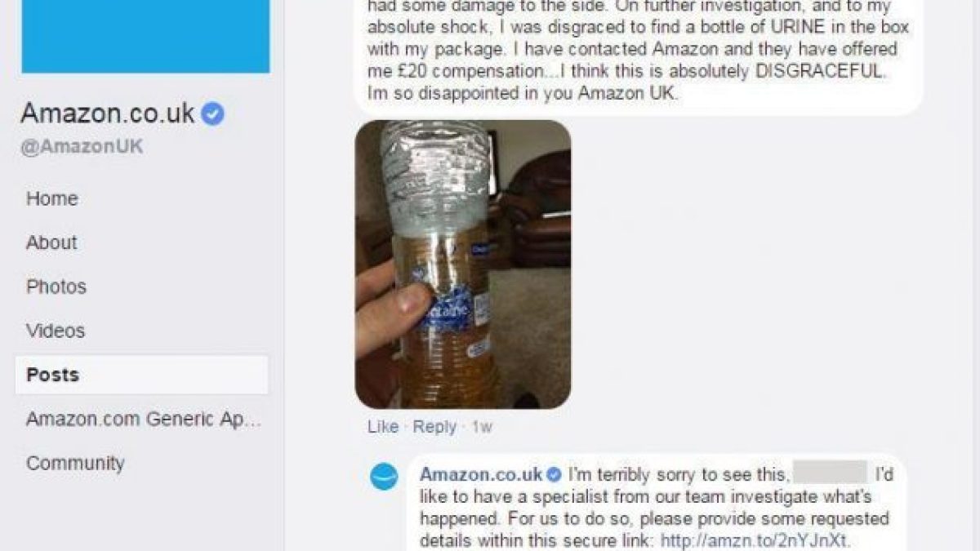This screenshot has height=551, width=980.
Task: Open the attached bottle photo
Action: pos(463,264)
